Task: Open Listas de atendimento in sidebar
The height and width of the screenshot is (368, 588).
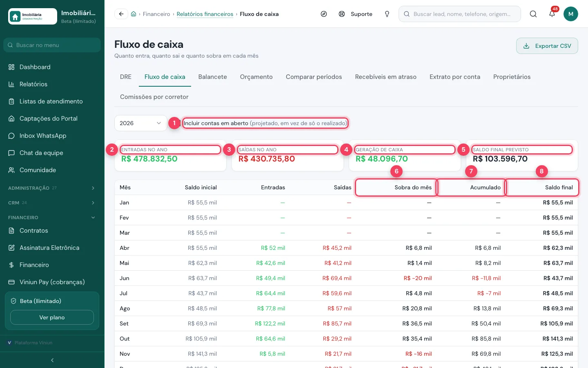Action: [52, 101]
